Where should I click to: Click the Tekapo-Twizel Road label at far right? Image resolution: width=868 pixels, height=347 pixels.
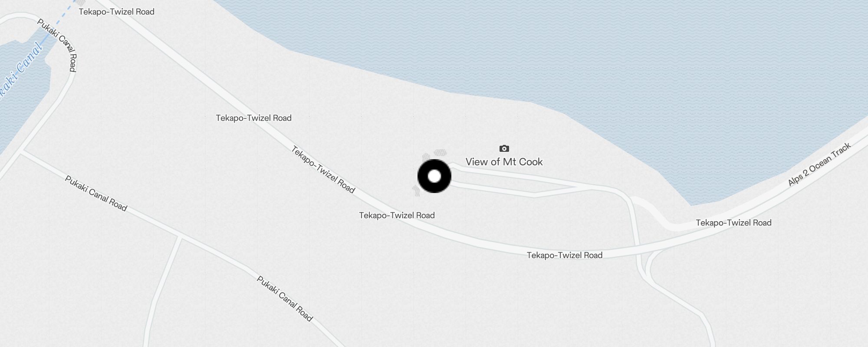733,223
